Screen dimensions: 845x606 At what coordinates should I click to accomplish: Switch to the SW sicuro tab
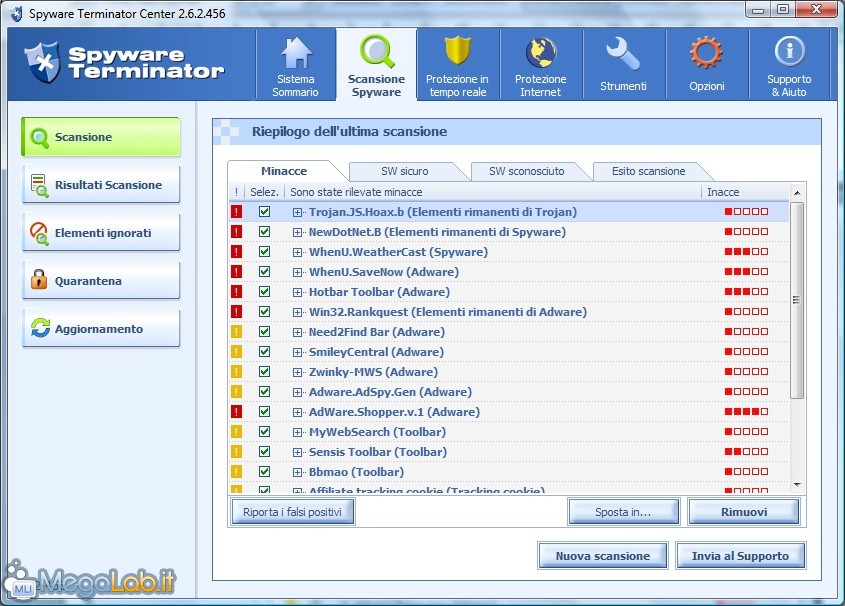point(405,171)
